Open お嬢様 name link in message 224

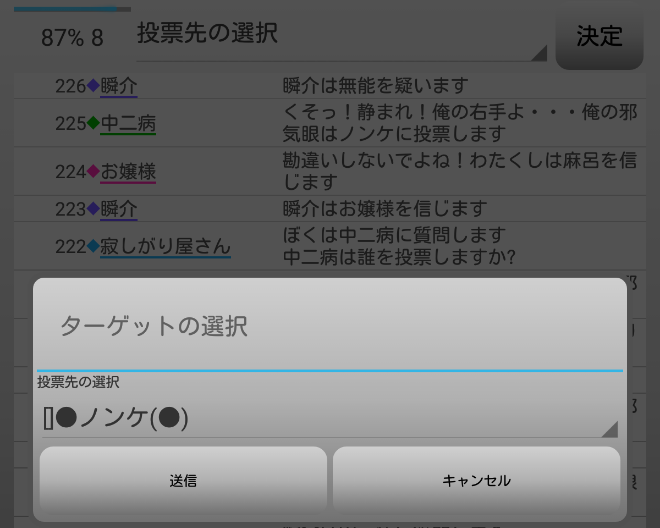coord(128,172)
